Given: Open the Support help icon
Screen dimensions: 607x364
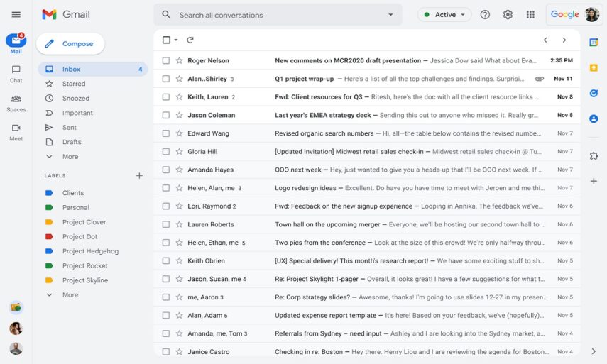Looking at the screenshot, I should point(485,14).
